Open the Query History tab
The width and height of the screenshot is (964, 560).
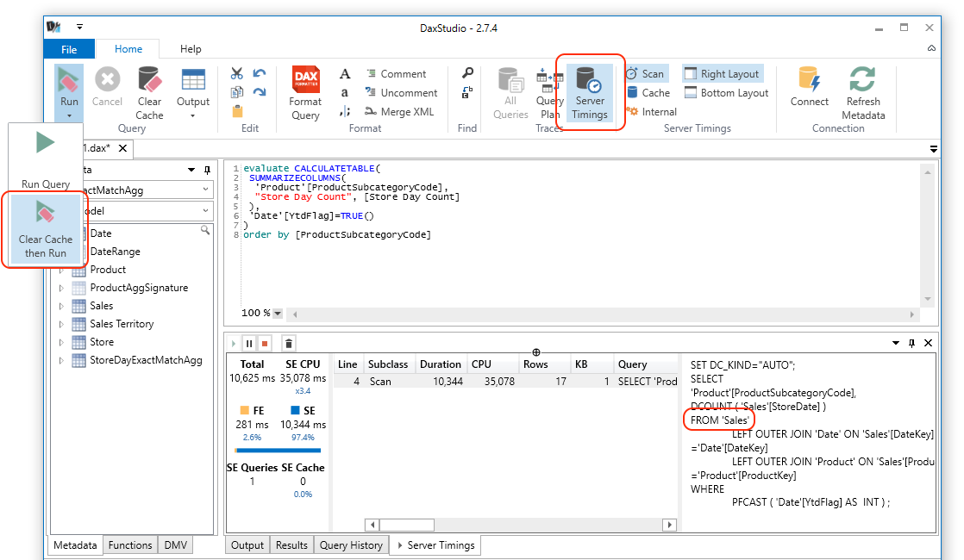coord(351,545)
